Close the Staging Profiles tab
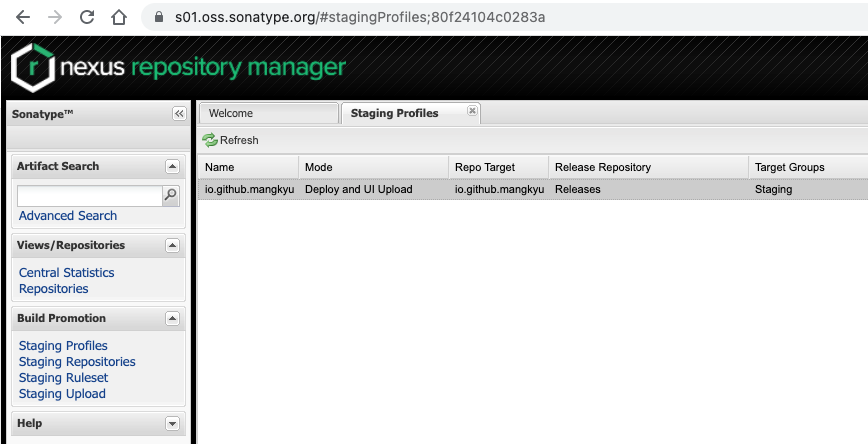 472,110
